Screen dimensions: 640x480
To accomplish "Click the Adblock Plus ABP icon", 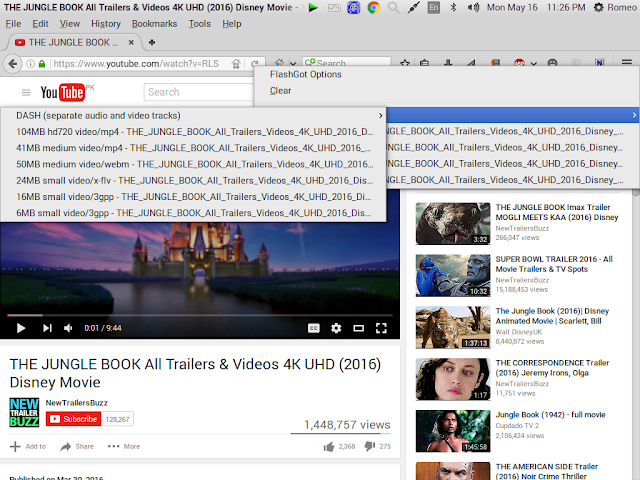I will (x=519, y=63).
